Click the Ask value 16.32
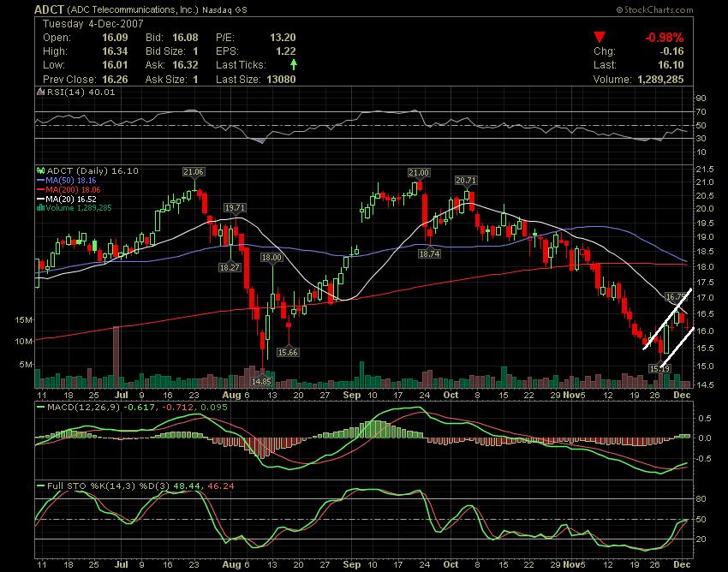This screenshot has height=572, width=728. [x=185, y=65]
